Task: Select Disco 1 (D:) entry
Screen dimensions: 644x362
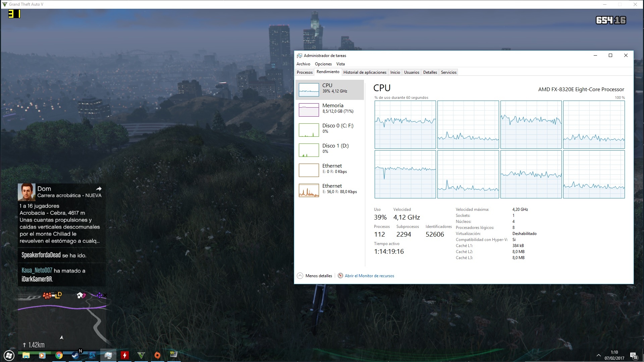Action: tap(330, 150)
